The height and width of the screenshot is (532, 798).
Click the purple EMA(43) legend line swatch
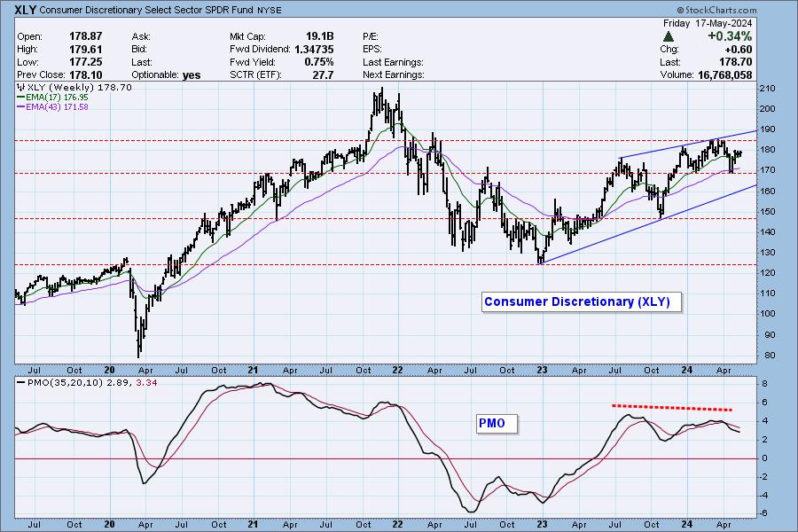tap(21, 107)
